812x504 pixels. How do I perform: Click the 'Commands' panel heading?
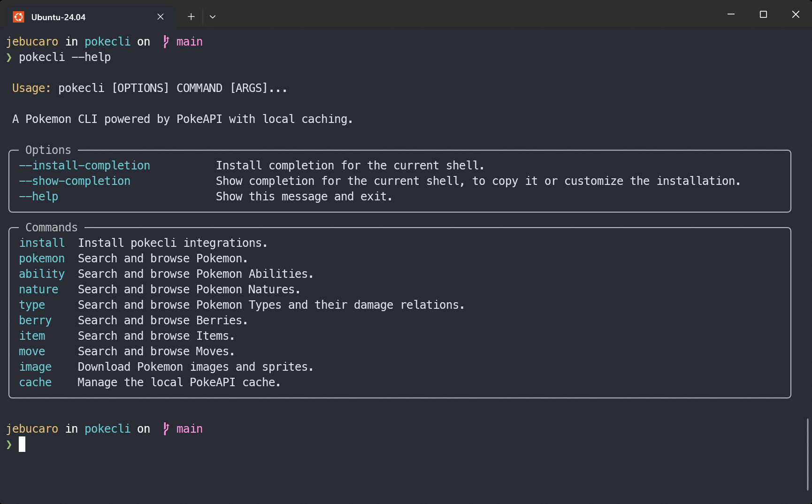click(52, 228)
